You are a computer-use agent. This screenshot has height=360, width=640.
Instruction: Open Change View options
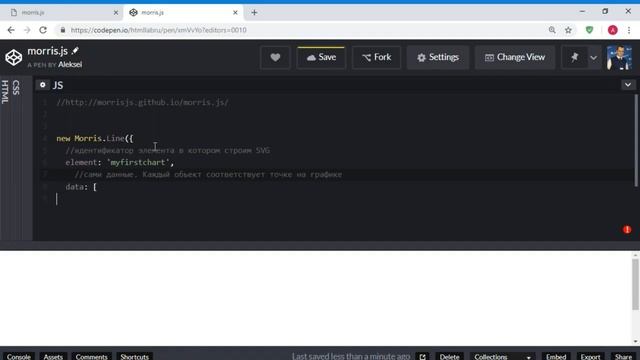515,58
